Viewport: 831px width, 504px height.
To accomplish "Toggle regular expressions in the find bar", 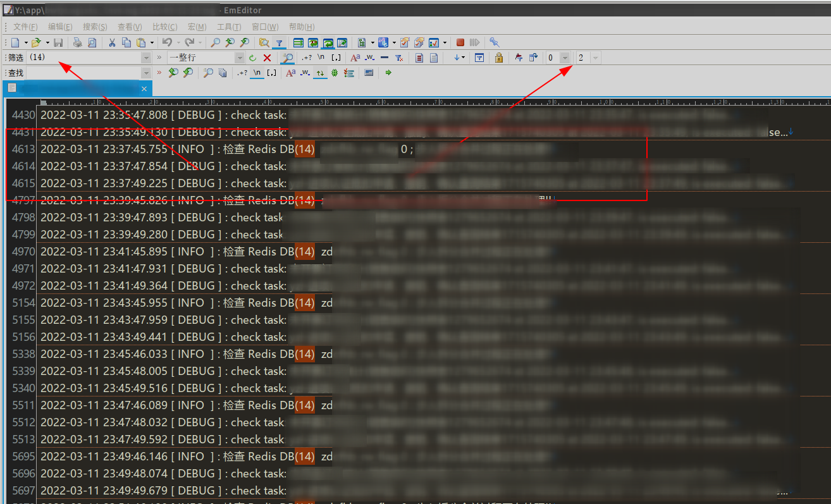I will [x=243, y=73].
